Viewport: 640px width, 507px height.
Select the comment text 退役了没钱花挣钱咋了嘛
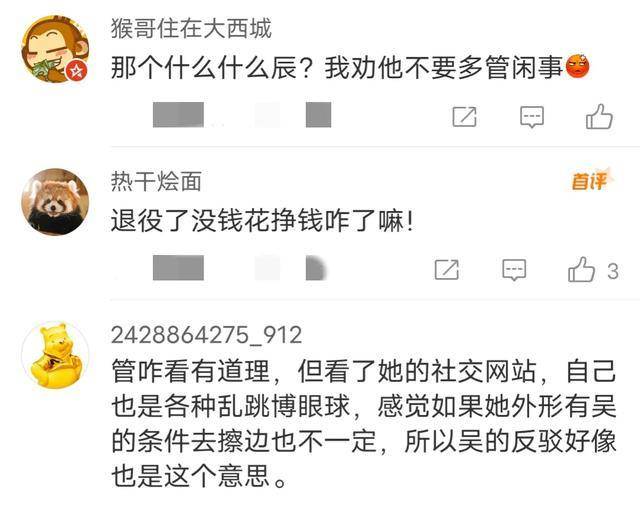tap(262, 221)
